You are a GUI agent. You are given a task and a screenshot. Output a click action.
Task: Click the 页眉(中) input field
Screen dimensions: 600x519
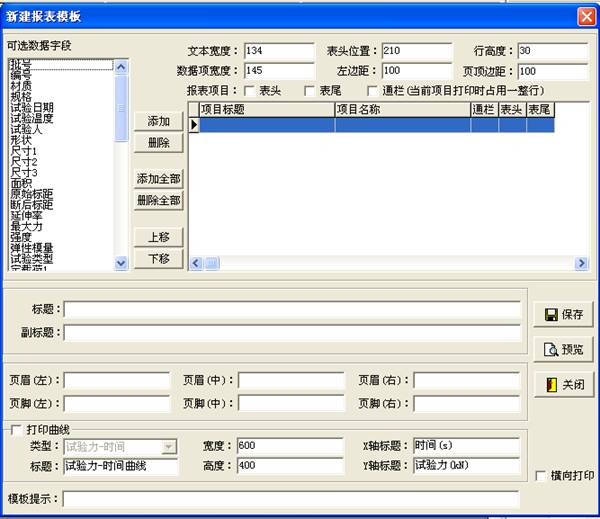pos(291,380)
